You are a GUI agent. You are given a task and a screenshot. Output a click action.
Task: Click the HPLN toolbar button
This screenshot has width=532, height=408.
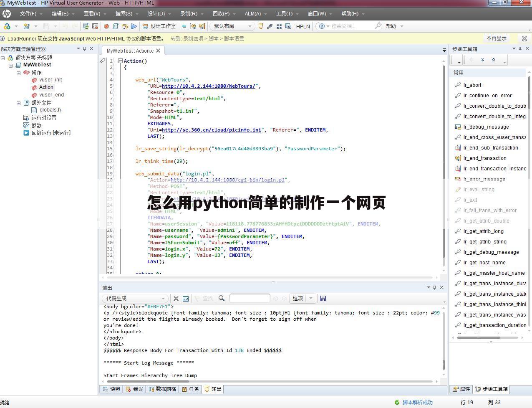point(303,26)
